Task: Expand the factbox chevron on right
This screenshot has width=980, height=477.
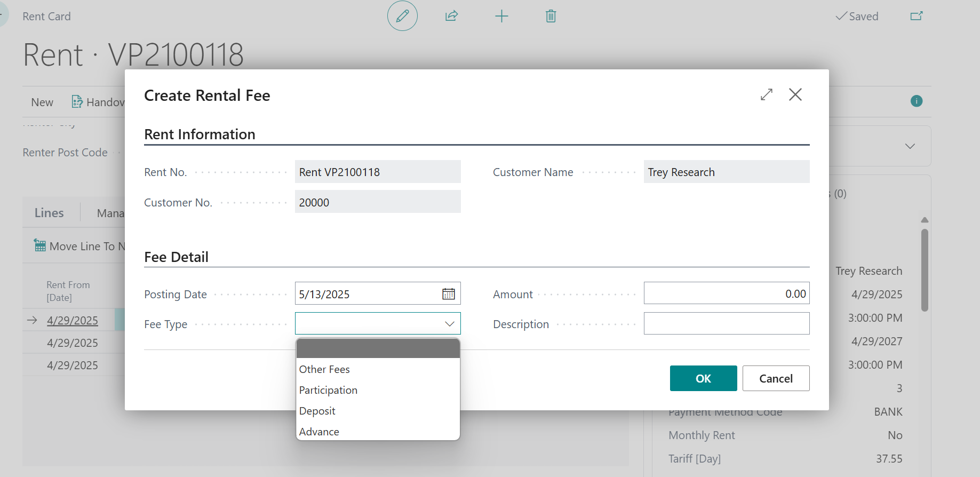Action: [x=910, y=146]
